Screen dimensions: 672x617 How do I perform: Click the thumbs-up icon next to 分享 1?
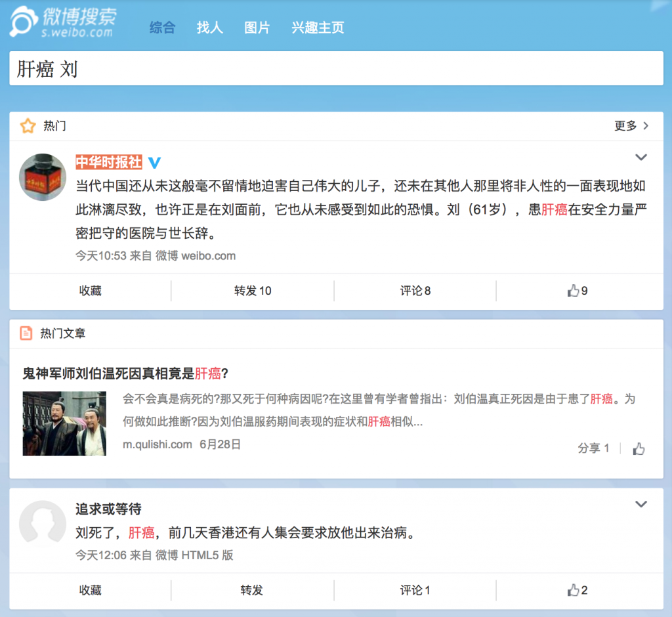click(638, 448)
